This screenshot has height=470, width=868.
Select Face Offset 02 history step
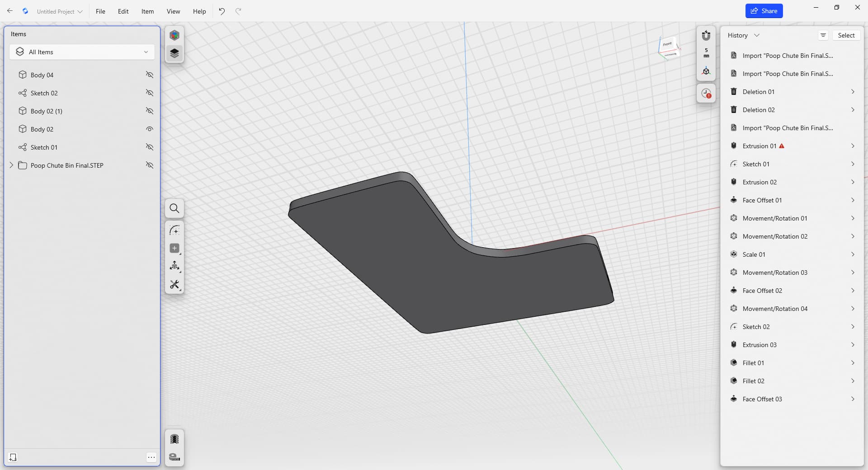792,291
